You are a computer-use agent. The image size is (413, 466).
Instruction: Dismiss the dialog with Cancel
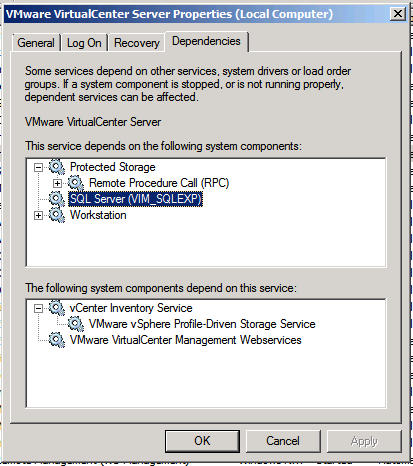pos(283,441)
